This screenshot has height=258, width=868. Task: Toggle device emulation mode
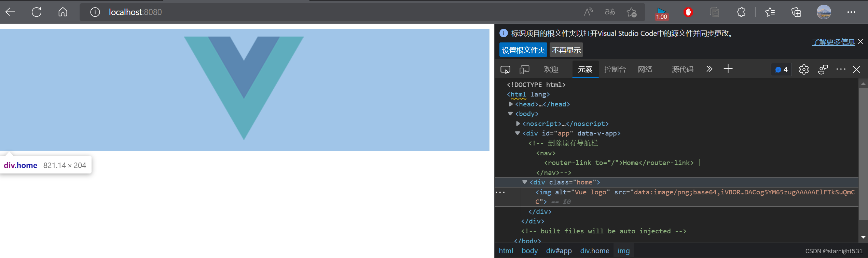point(524,69)
